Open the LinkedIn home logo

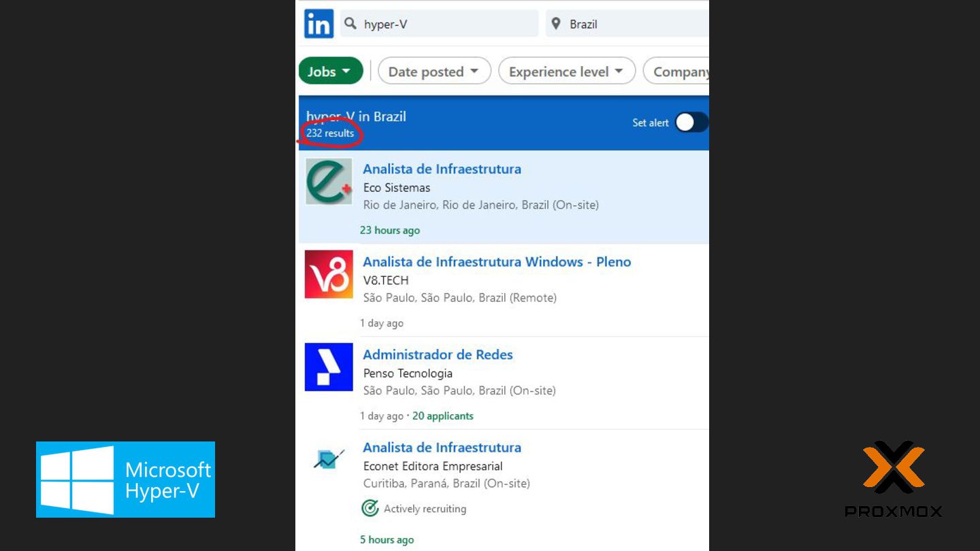point(318,24)
